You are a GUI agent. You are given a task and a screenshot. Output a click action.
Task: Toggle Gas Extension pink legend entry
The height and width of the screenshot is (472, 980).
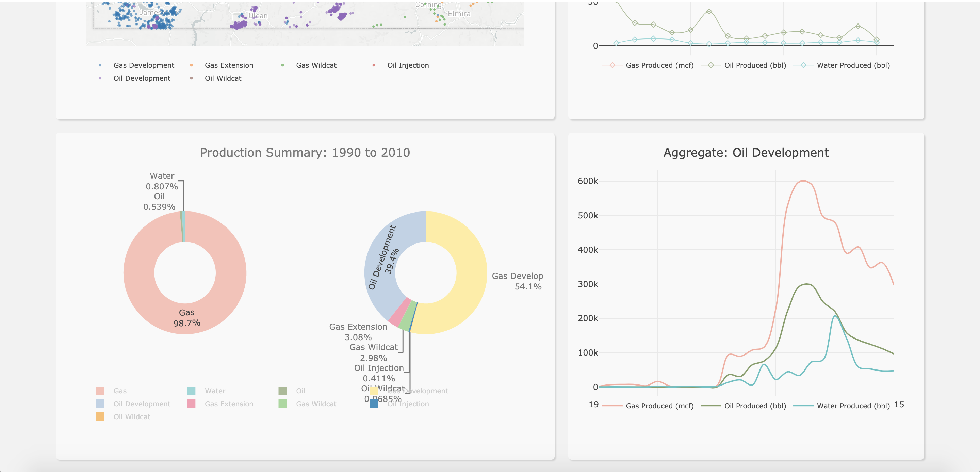point(228,404)
